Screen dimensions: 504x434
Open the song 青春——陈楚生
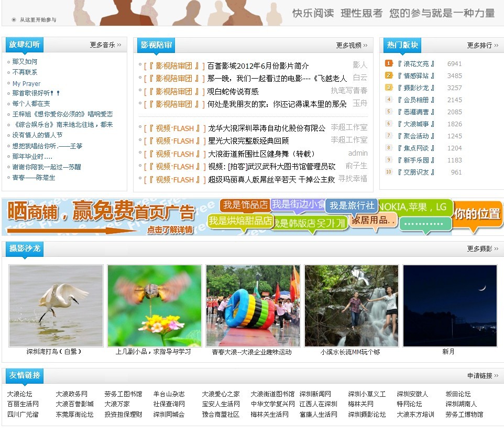34,178
